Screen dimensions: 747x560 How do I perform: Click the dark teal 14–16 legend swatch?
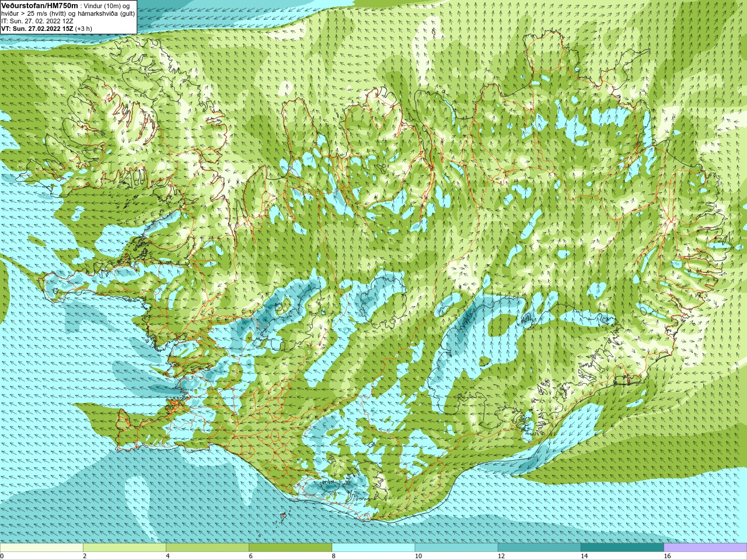622,548
